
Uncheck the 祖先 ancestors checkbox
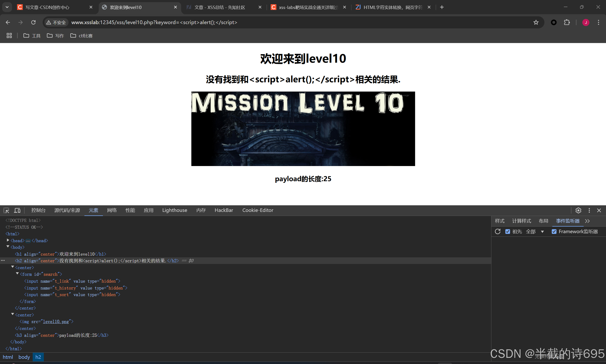tap(507, 232)
